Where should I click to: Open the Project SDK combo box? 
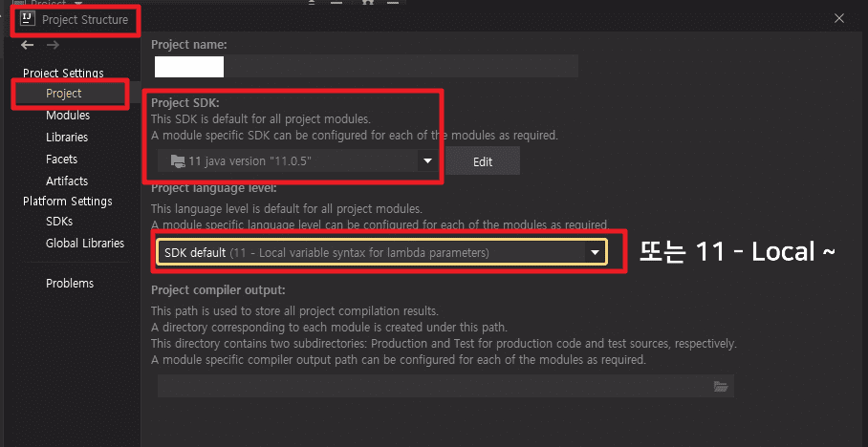(x=297, y=161)
